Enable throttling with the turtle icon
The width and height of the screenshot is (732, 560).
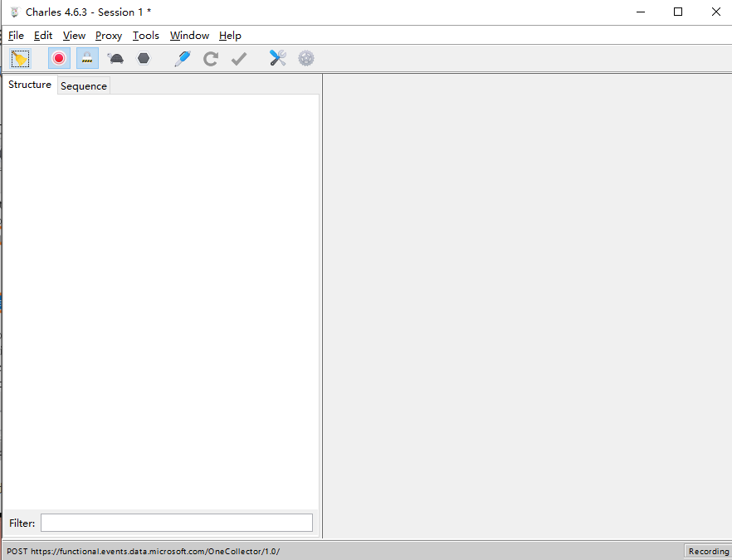(x=115, y=58)
